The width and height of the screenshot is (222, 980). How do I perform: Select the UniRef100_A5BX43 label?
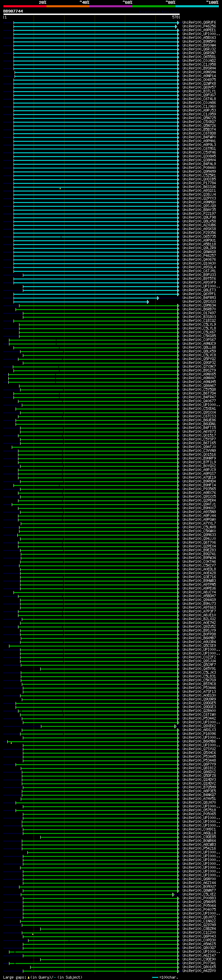click(199, 38)
